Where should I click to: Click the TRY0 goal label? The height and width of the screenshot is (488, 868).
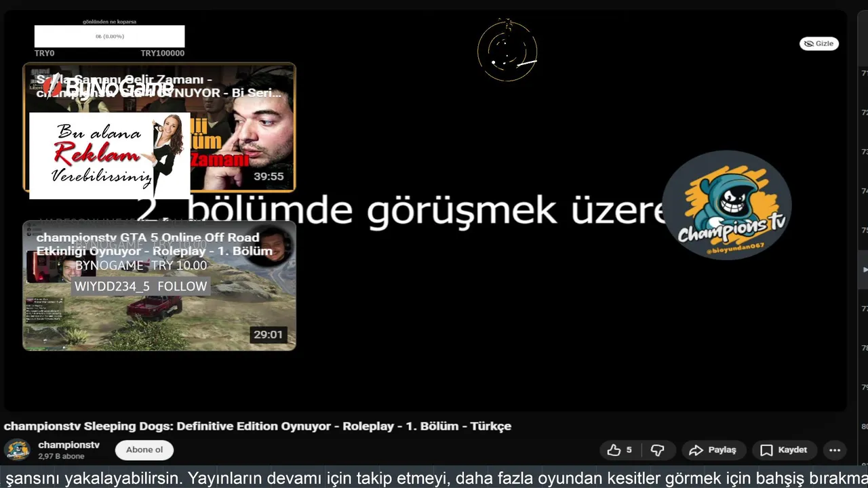(44, 53)
